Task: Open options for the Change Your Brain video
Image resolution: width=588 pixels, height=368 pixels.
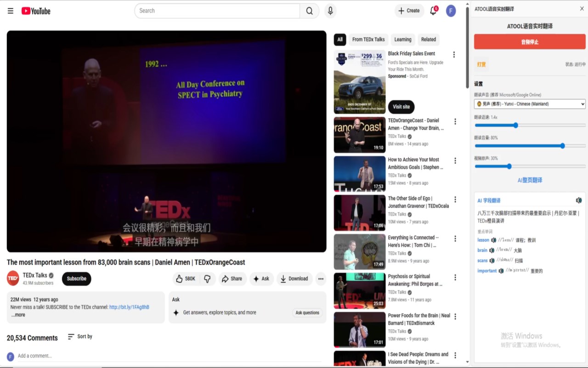Action: 455,122
